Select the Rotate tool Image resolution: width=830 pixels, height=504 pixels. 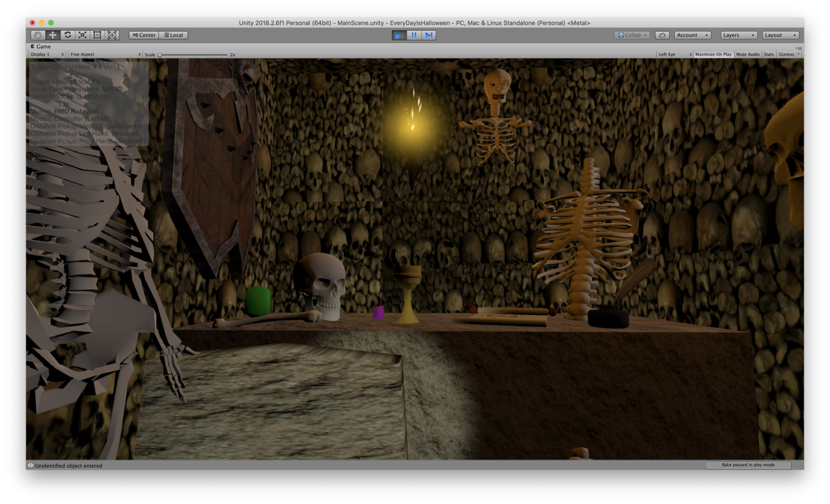[x=68, y=35]
